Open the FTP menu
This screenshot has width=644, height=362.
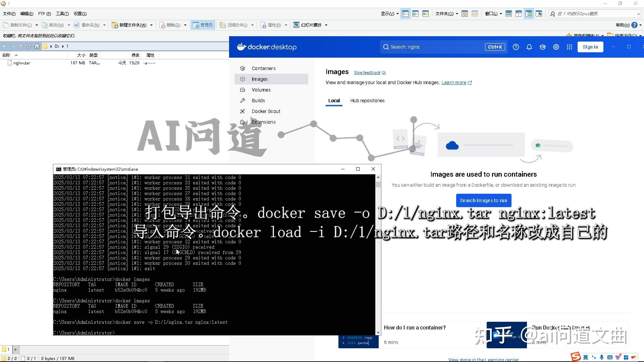(45, 14)
